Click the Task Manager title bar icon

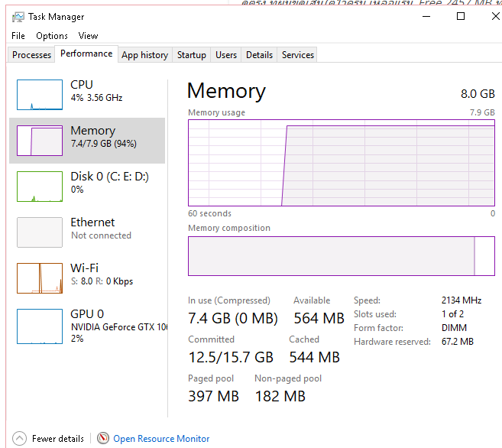point(18,16)
